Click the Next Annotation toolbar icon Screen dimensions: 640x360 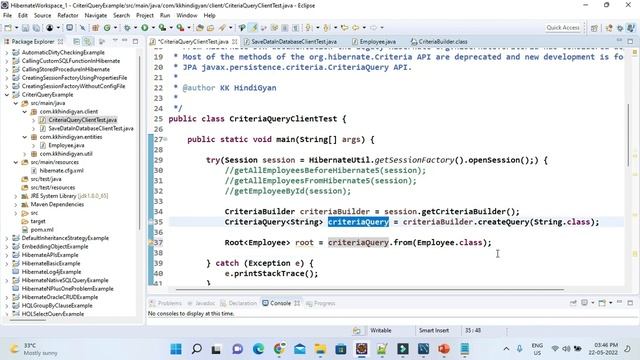309,28
